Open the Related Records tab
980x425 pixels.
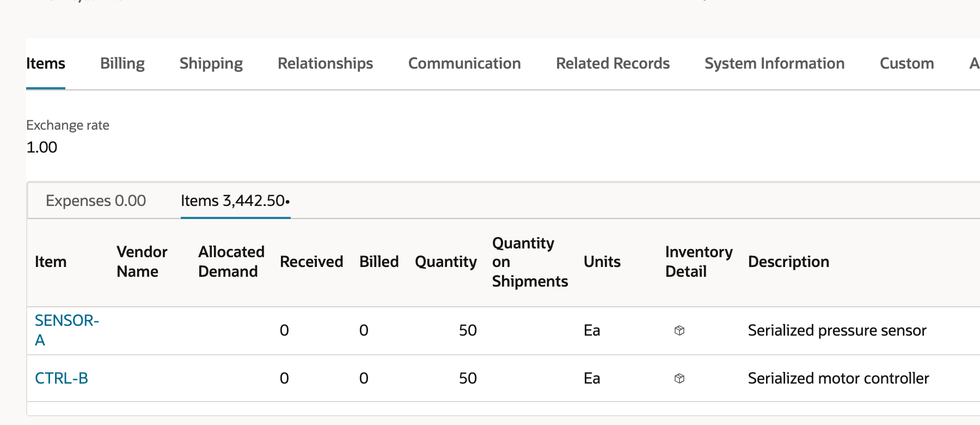click(x=613, y=63)
